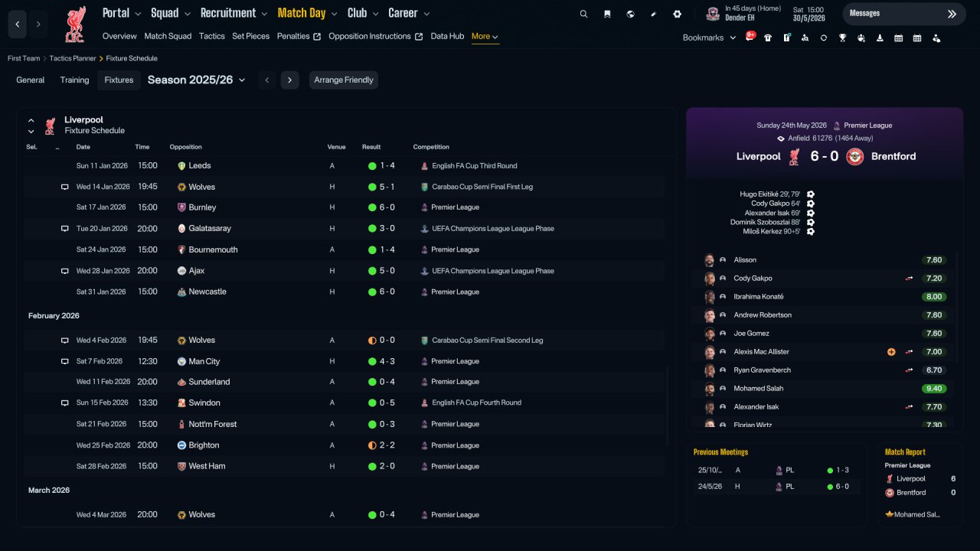Click the Newcastle club badge
980x551 pixels.
[181, 292]
